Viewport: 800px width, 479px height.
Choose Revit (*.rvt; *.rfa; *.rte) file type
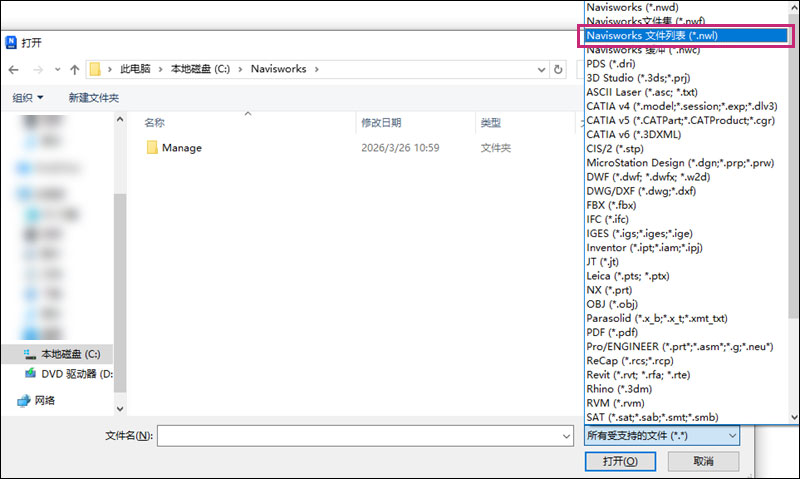[x=638, y=375]
